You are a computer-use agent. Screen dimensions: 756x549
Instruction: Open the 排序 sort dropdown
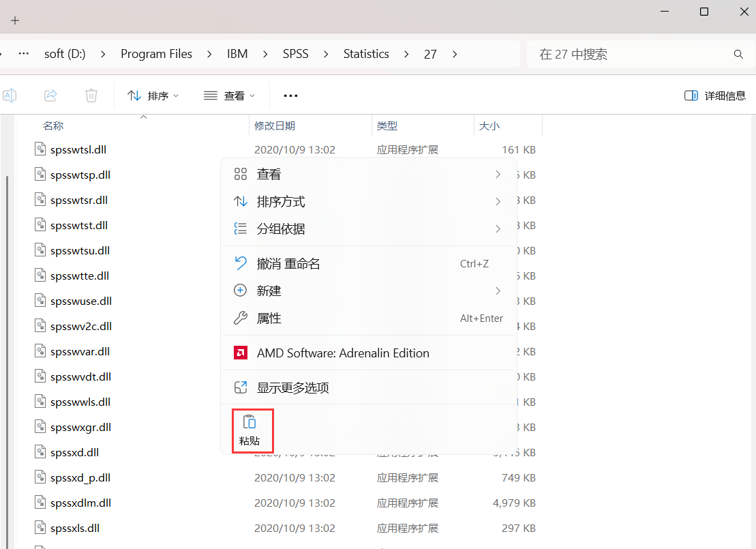(x=153, y=95)
